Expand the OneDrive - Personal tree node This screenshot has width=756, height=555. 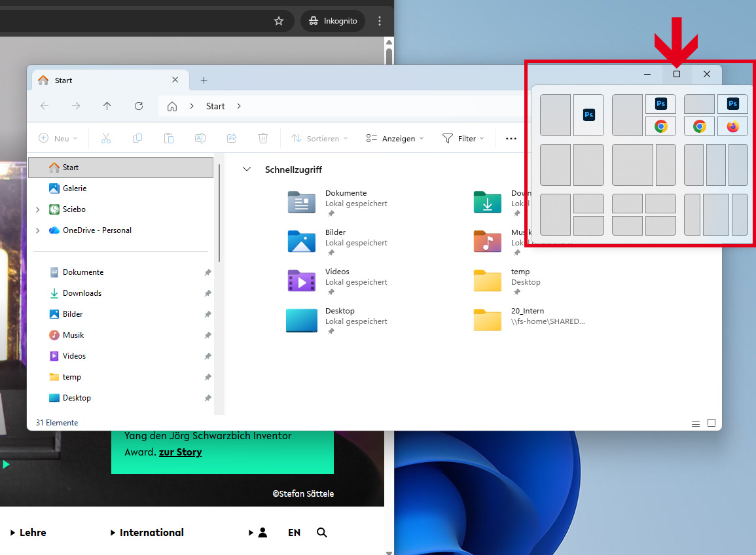pos(37,230)
